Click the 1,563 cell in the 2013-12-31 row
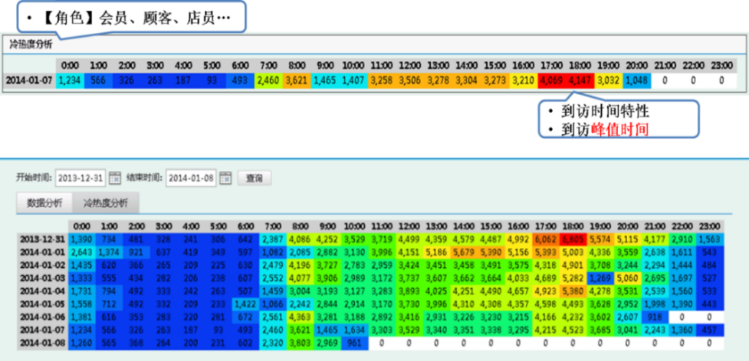749x361 pixels. coord(710,239)
